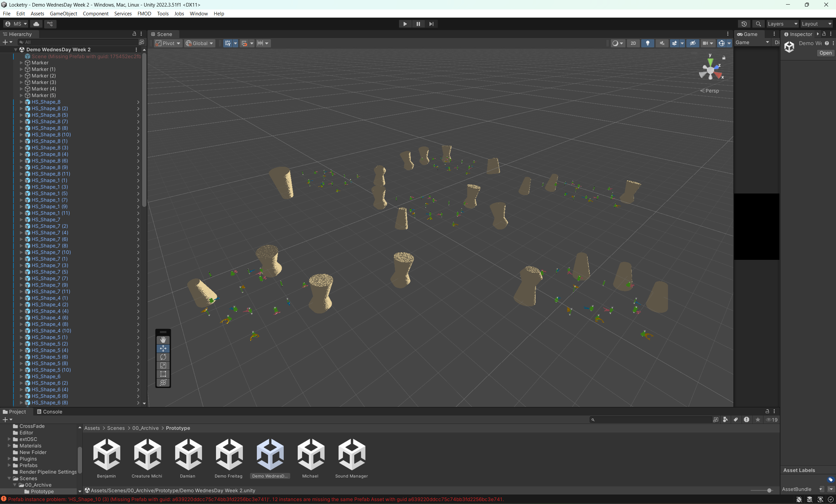Click the debug mode bug icon in status bar
This screenshot has width=836, height=504.
(799, 499)
